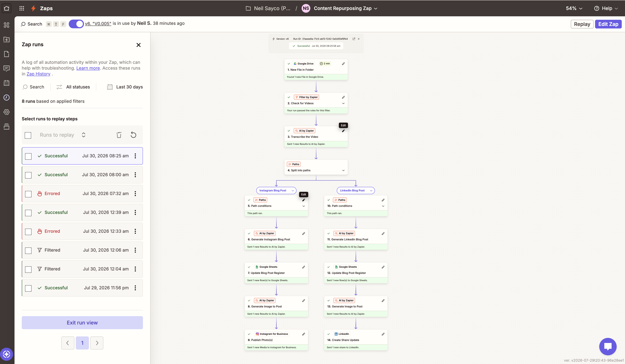This screenshot has width=625, height=364.
Task: Select the Jul 29 11:56 pm run checkbox
Action: pyautogui.click(x=28, y=288)
